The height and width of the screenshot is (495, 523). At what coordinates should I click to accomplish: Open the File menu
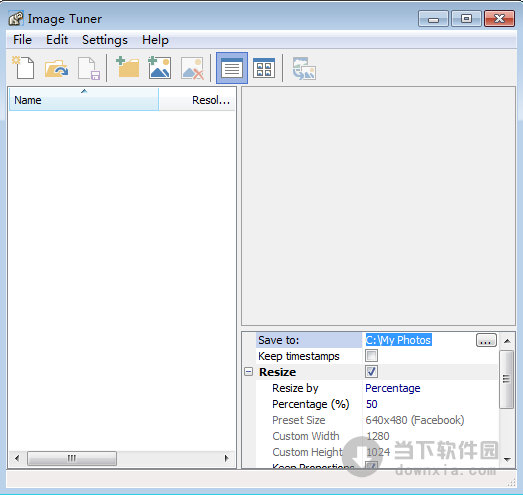[22, 40]
